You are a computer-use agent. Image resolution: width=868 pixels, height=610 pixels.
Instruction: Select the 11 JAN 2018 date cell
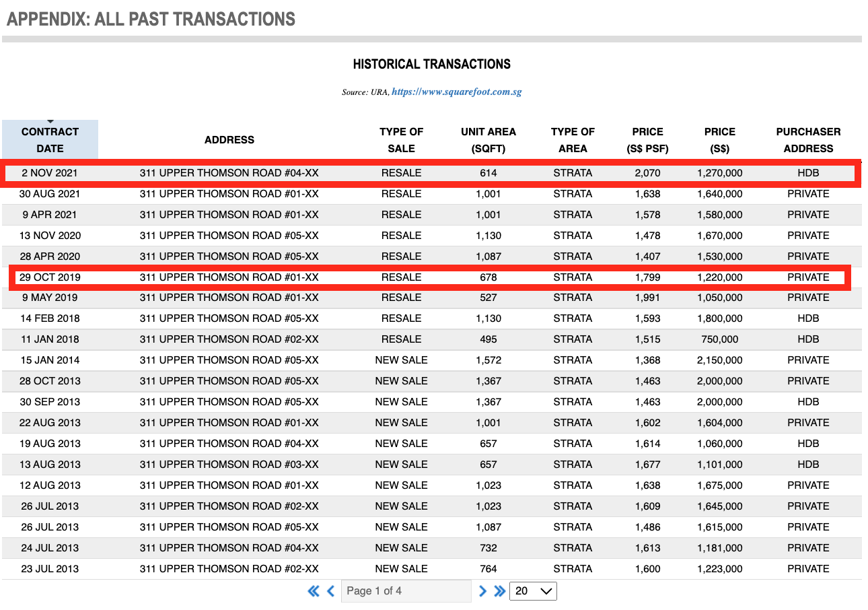[x=50, y=339]
